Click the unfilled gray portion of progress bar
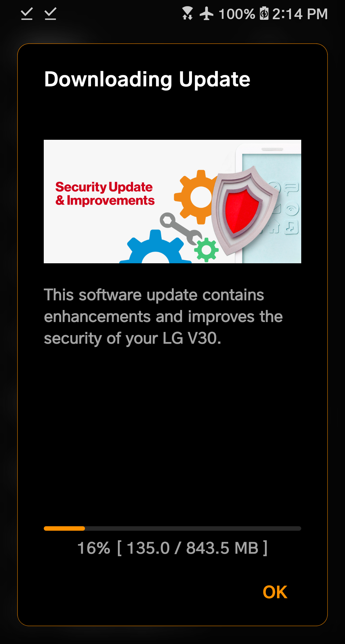This screenshot has height=644, width=345. [193, 528]
